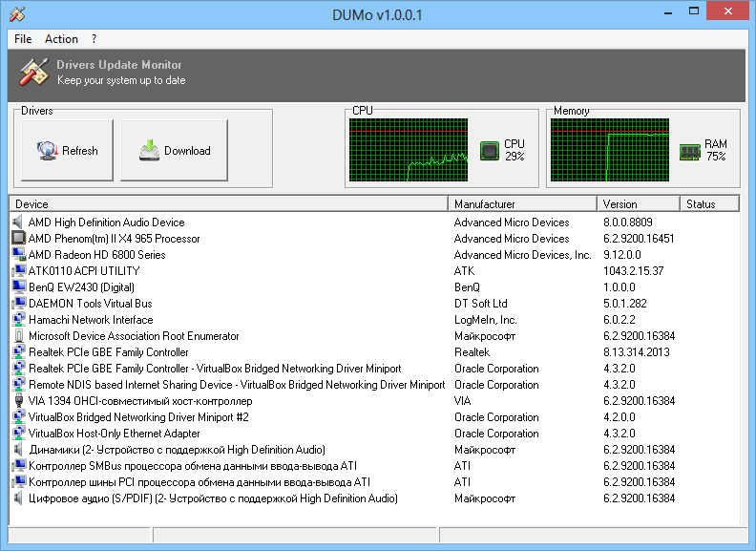Click icon of DAEMON Tools Virtual Bus
The height and width of the screenshot is (551, 756).
pos(18,303)
